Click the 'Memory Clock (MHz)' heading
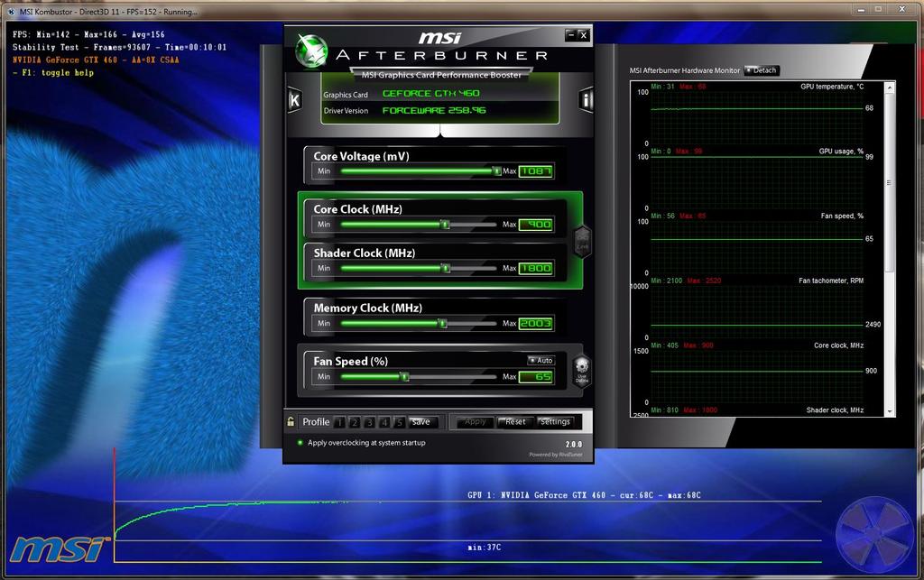This screenshot has width=924, height=580. (x=368, y=308)
